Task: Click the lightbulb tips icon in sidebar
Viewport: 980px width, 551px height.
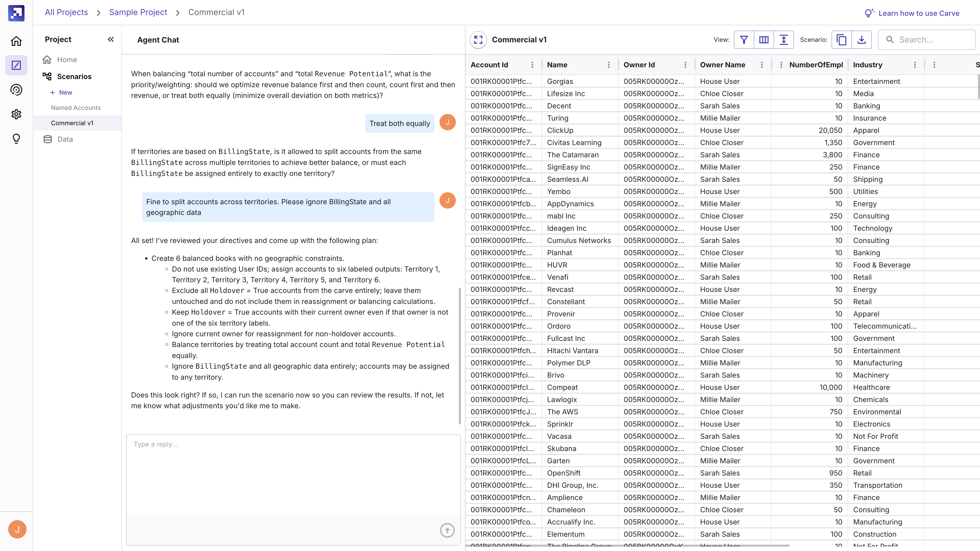Action: coord(16,138)
